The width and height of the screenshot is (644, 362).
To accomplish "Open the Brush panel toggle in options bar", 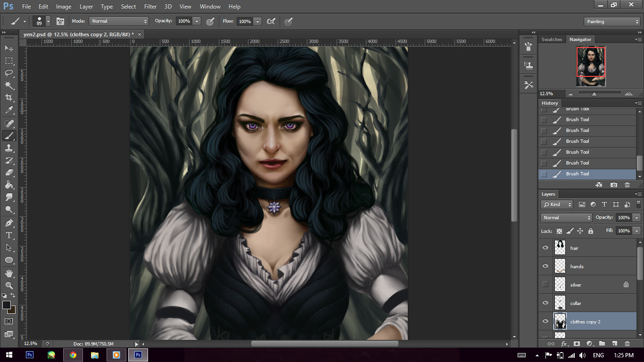I will tap(60, 21).
